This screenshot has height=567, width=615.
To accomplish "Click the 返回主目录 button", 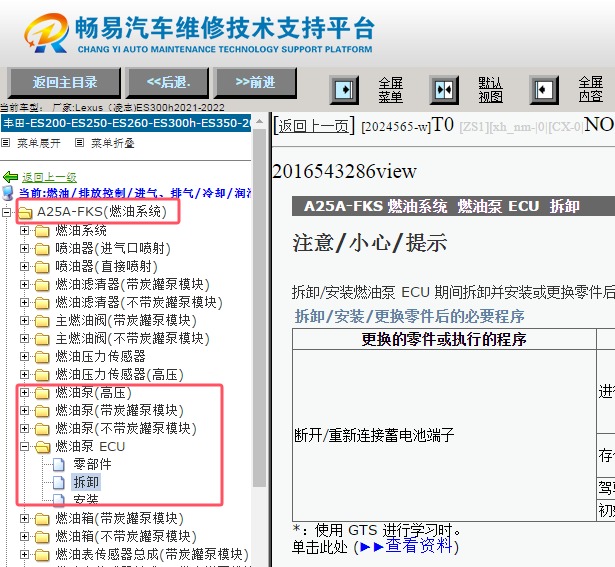I will coord(64,82).
